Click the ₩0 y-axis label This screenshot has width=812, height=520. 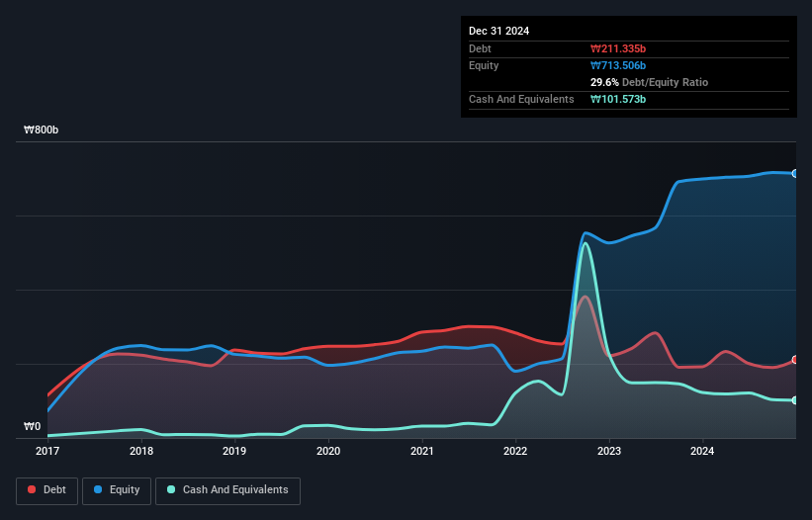pos(32,426)
